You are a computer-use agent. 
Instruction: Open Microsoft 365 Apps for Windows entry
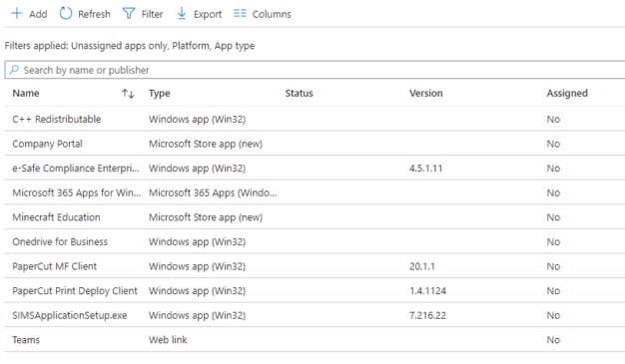point(77,192)
